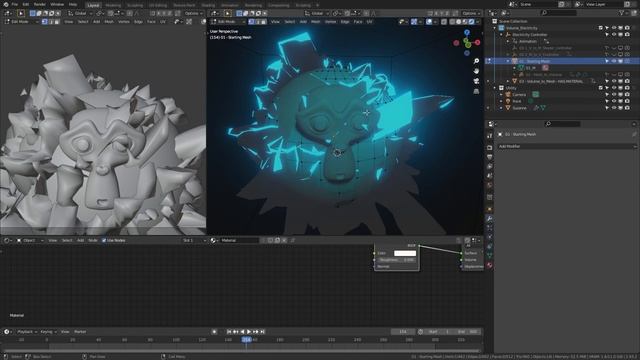Image resolution: width=640 pixels, height=360 pixels.
Task: Click the Roughness slider on BSDF node
Action: (x=396, y=260)
